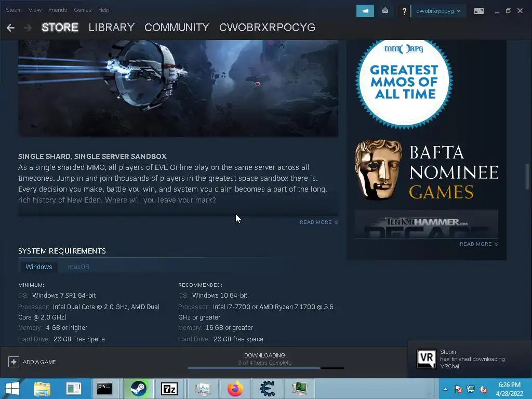Screen dimensions: 532x399
Task: Go to the STORE section
Action: click(60, 28)
